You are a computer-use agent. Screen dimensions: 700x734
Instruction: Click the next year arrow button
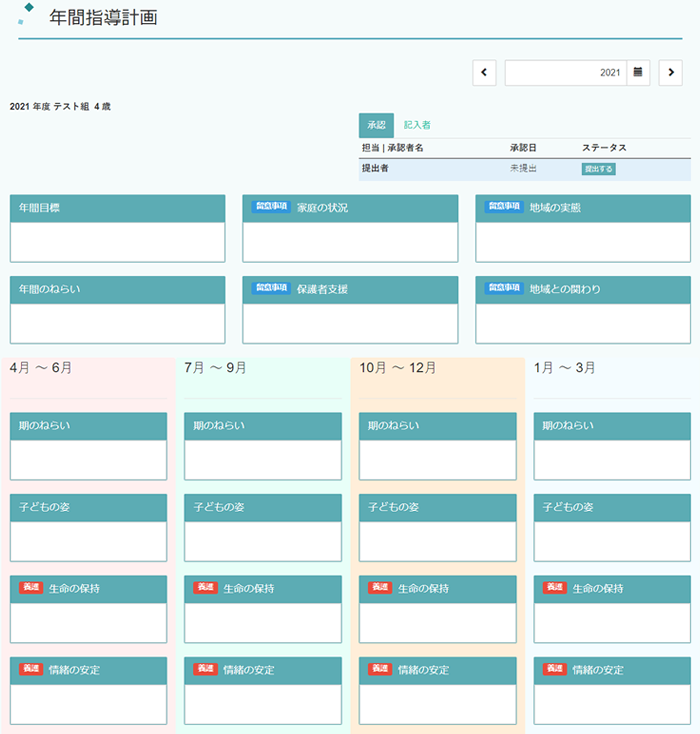[x=670, y=72]
